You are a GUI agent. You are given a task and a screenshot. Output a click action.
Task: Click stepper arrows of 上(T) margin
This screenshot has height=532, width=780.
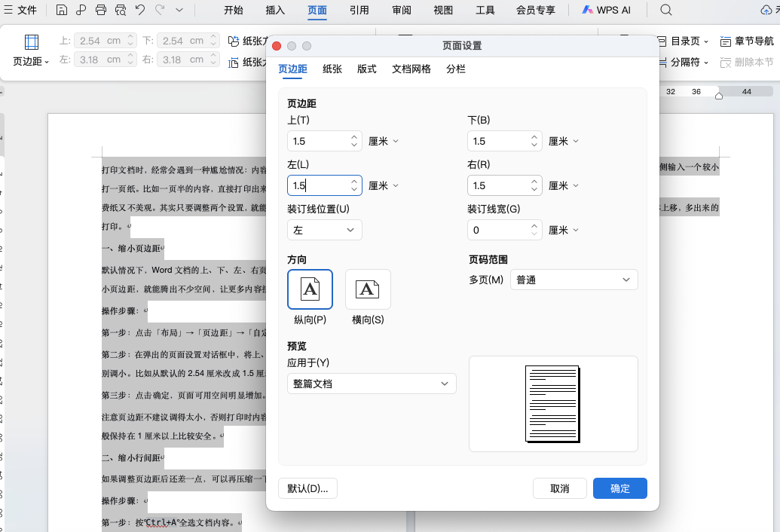pyautogui.click(x=354, y=141)
